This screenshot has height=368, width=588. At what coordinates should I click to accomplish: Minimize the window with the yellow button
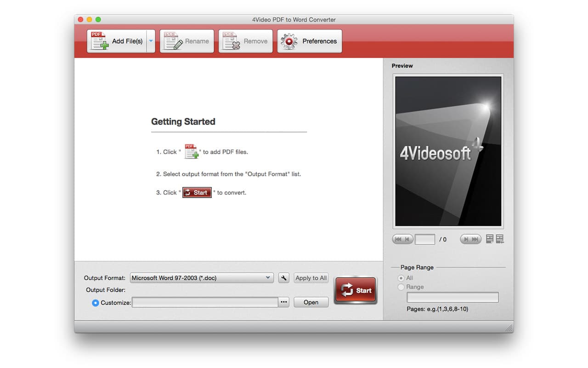coord(89,20)
